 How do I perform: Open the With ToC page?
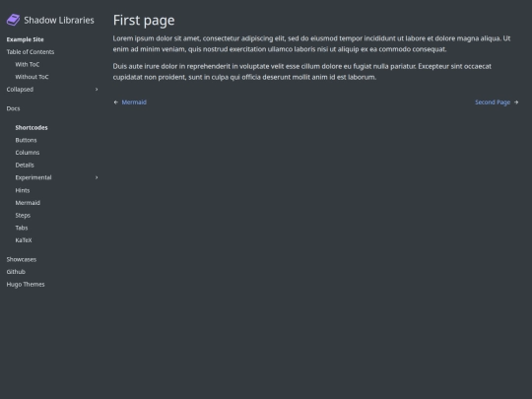(x=28, y=64)
